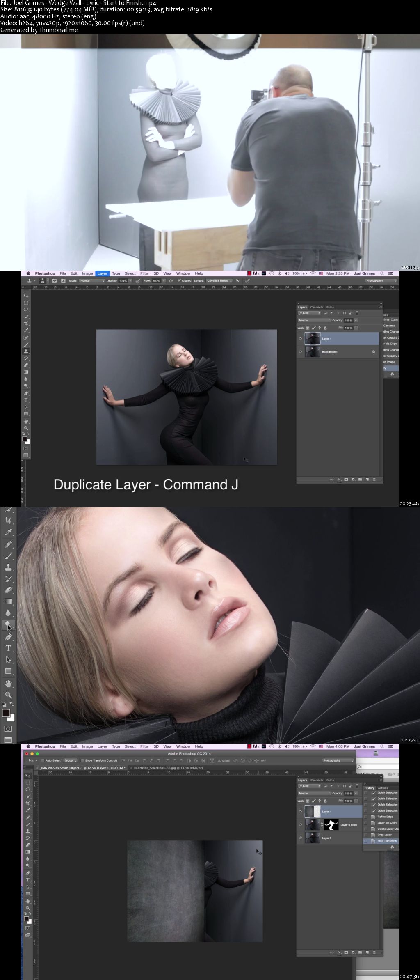Viewport: 420px width, 980px height.
Task: Select the Blur tool droplet in close-up frame
Action: [x=8, y=613]
